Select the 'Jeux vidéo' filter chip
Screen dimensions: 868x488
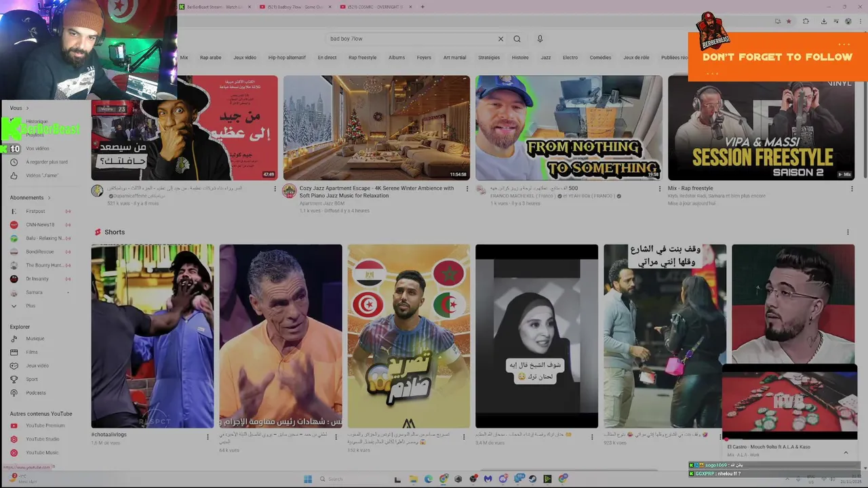[245, 58]
